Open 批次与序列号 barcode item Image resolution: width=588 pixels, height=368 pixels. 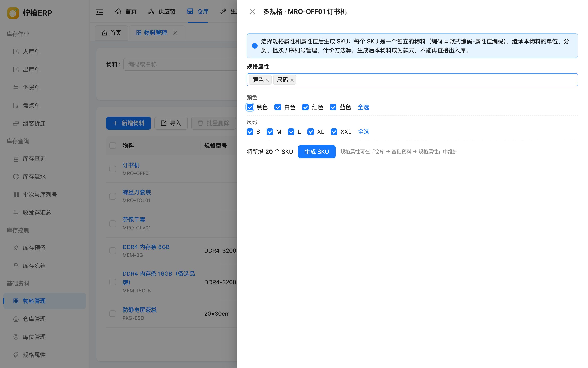pos(45,195)
